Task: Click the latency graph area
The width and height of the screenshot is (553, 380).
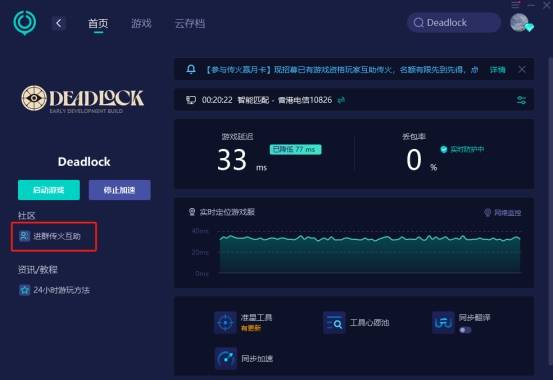Action: point(370,253)
